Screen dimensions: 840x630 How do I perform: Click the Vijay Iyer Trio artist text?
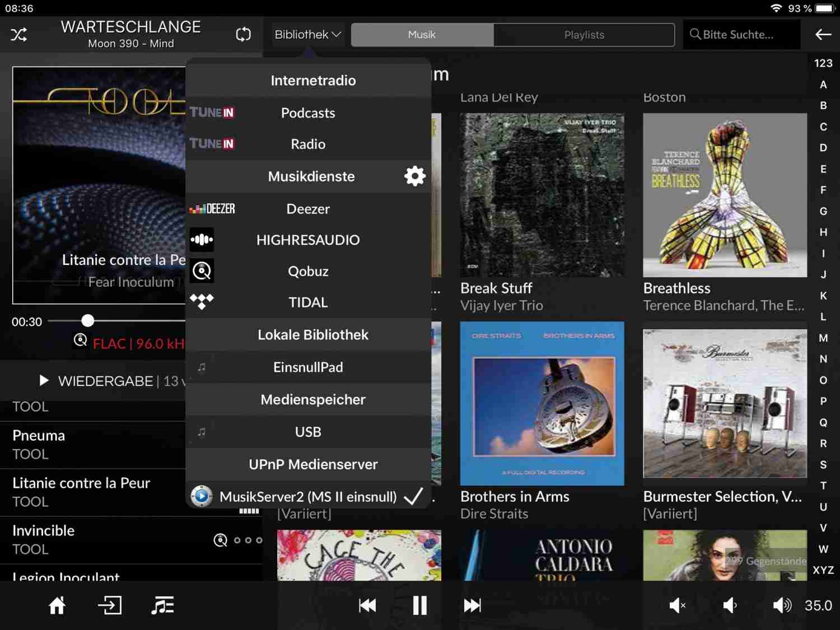(x=502, y=305)
